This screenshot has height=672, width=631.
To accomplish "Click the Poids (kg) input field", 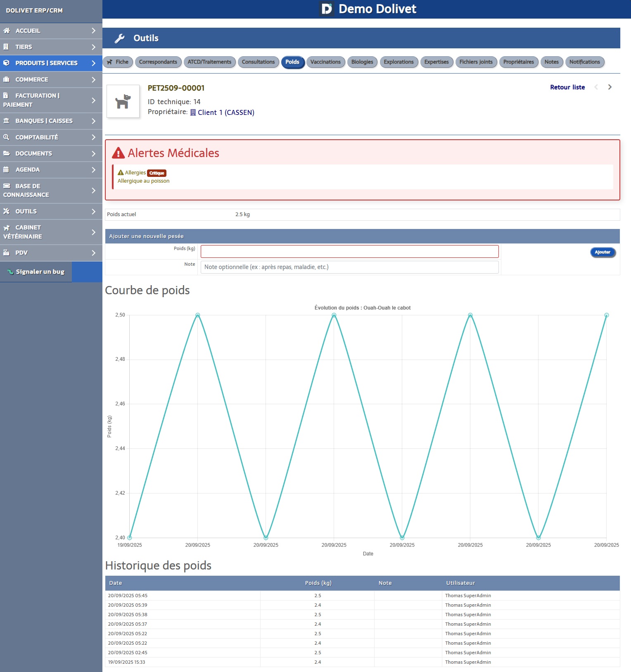I will (349, 251).
